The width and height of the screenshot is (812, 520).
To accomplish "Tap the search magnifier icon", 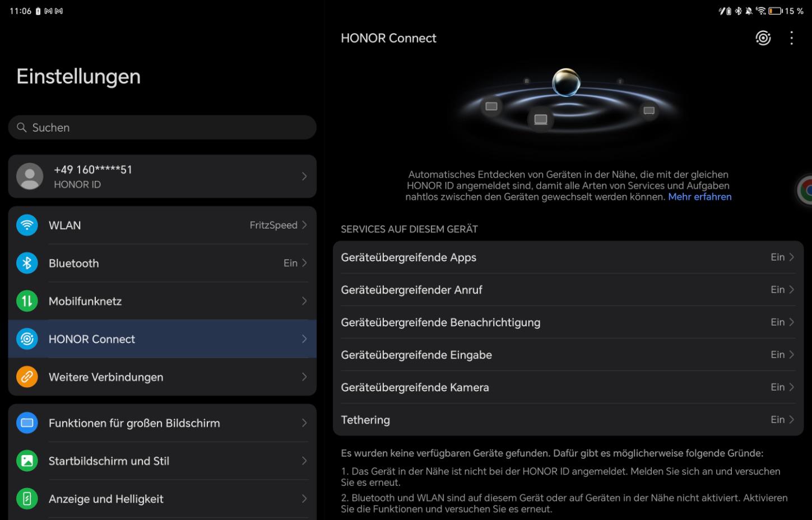I will pyautogui.click(x=22, y=128).
